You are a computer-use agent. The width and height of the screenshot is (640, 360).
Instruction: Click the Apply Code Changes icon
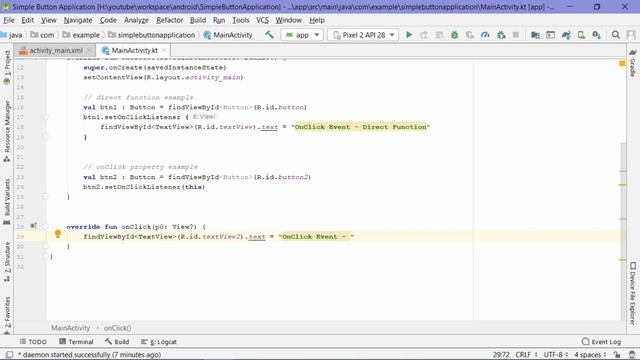pos(439,35)
